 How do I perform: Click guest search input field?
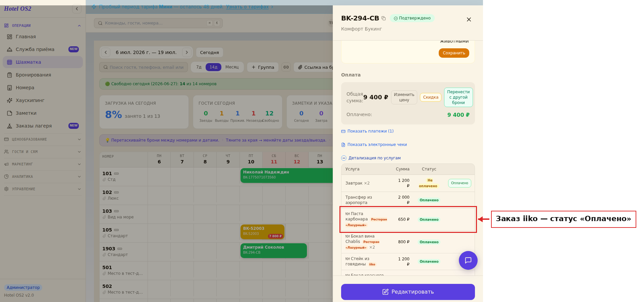(x=144, y=67)
